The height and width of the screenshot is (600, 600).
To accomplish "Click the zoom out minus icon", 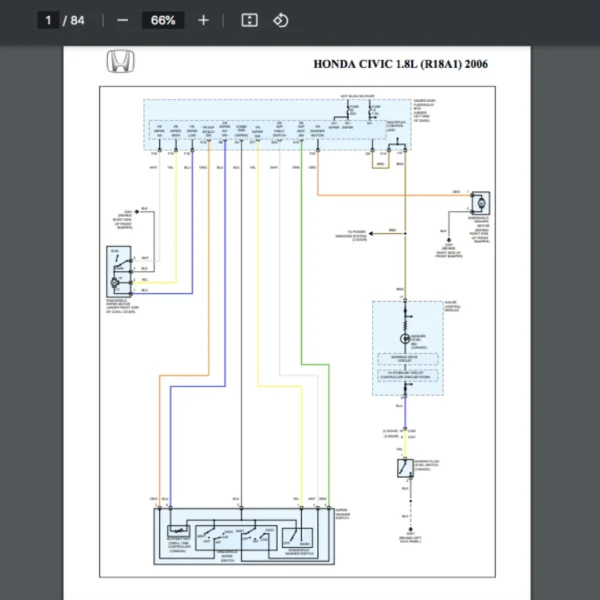I will pyautogui.click(x=122, y=20).
